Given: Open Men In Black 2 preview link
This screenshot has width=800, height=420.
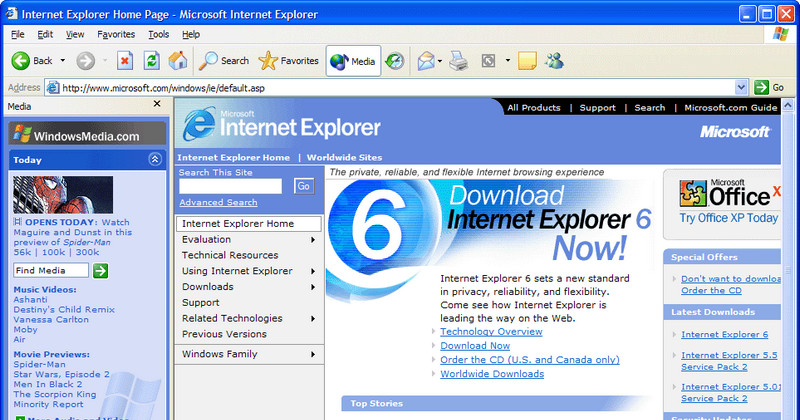Looking at the screenshot, I should 47,384.
